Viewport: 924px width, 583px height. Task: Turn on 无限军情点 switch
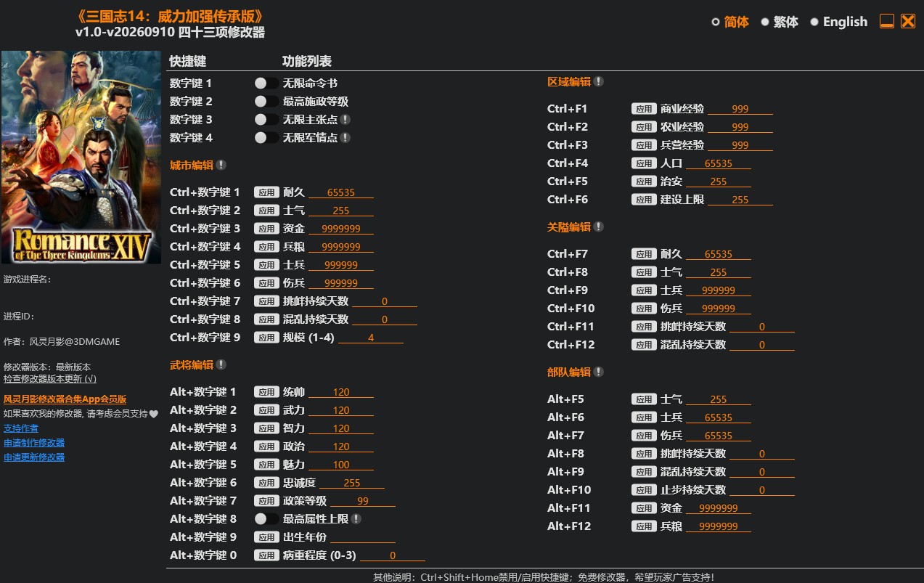[266, 137]
